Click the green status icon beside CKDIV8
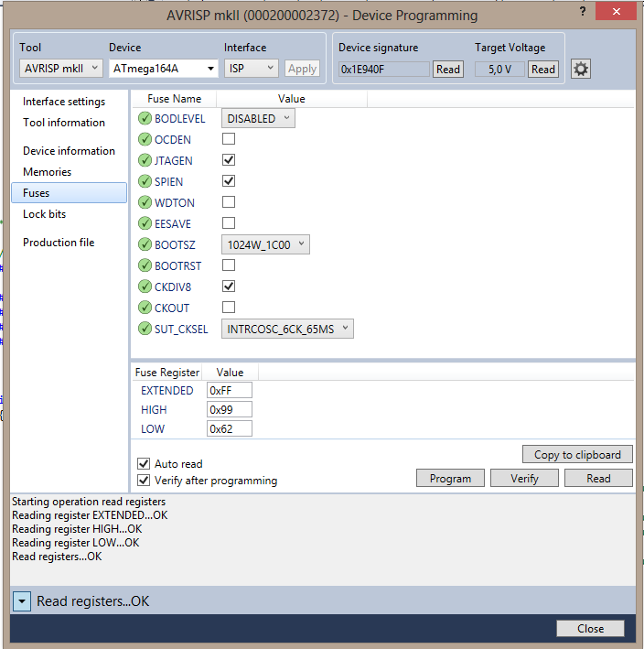 coord(145,287)
